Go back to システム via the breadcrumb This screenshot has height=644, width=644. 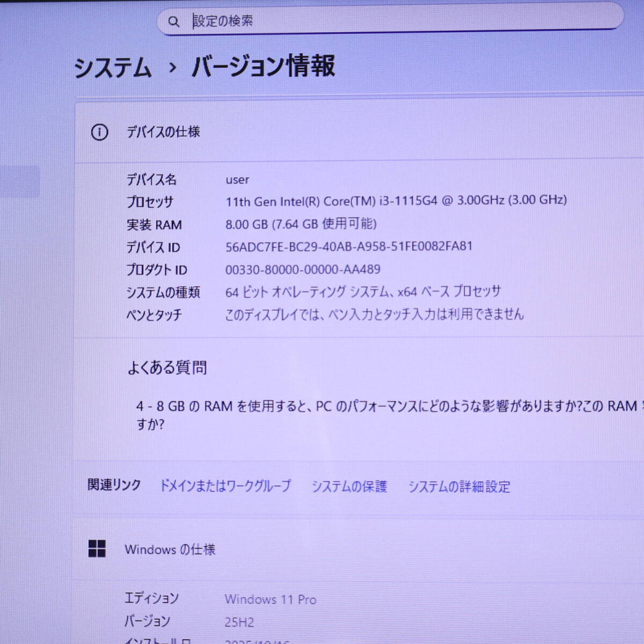[x=113, y=68]
